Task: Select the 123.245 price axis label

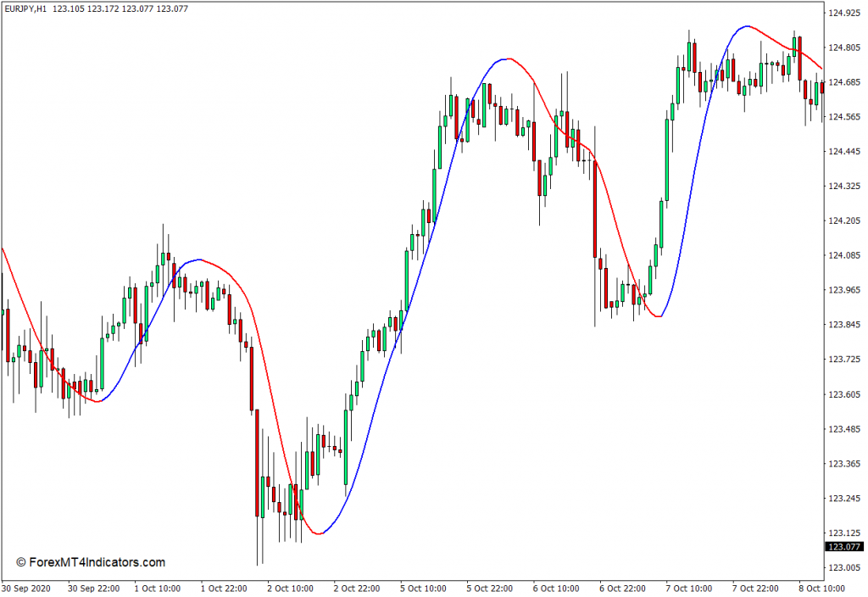Action: click(x=844, y=499)
